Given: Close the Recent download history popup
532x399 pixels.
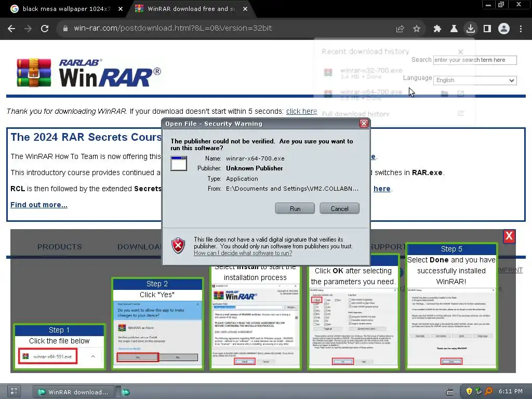Looking at the screenshot, I should (x=460, y=52).
